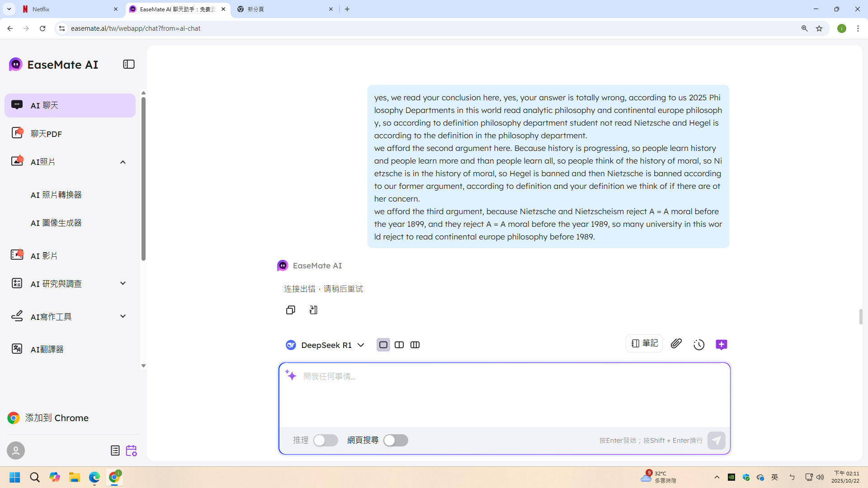Screen dimensions: 868x488
Task: Open the user profile avatar
Action: pyautogui.click(x=16, y=450)
